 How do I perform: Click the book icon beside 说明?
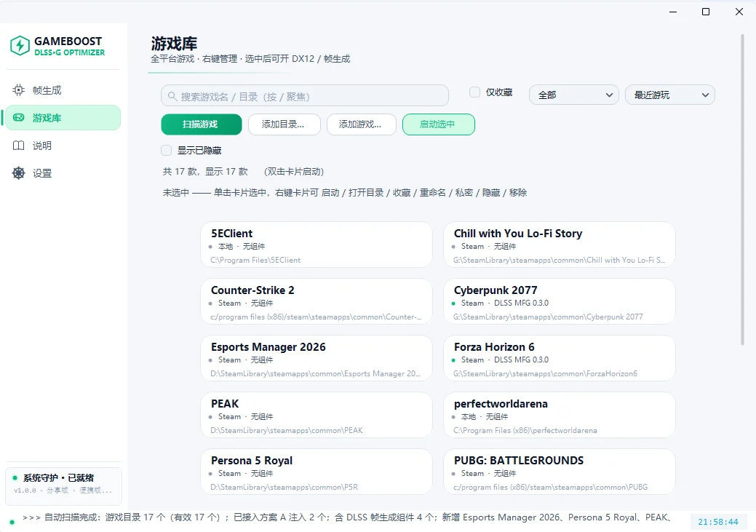(x=18, y=145)
